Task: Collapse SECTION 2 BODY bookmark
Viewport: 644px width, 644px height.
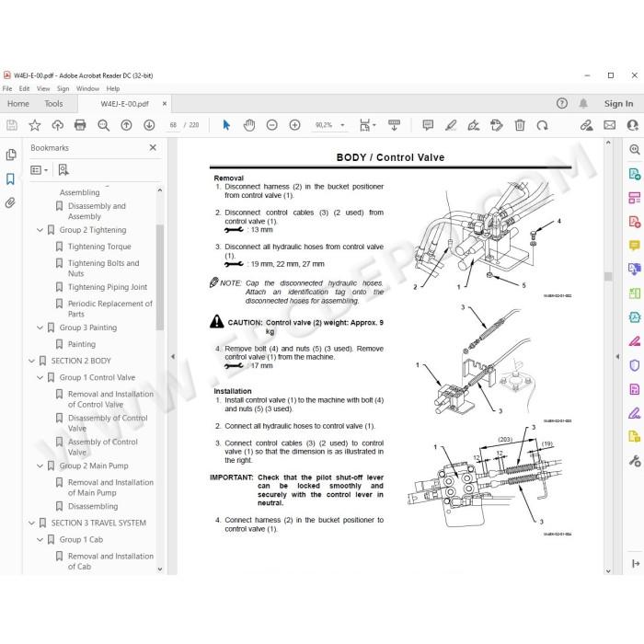Action: coord(31,361)
